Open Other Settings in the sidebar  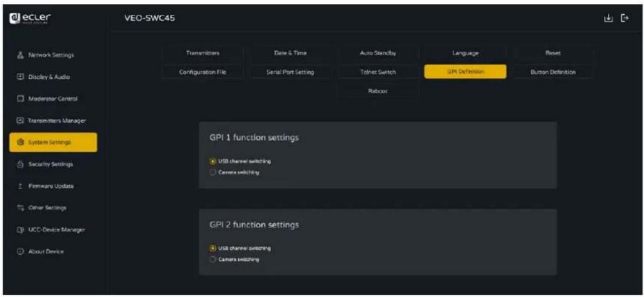[53, 208]
